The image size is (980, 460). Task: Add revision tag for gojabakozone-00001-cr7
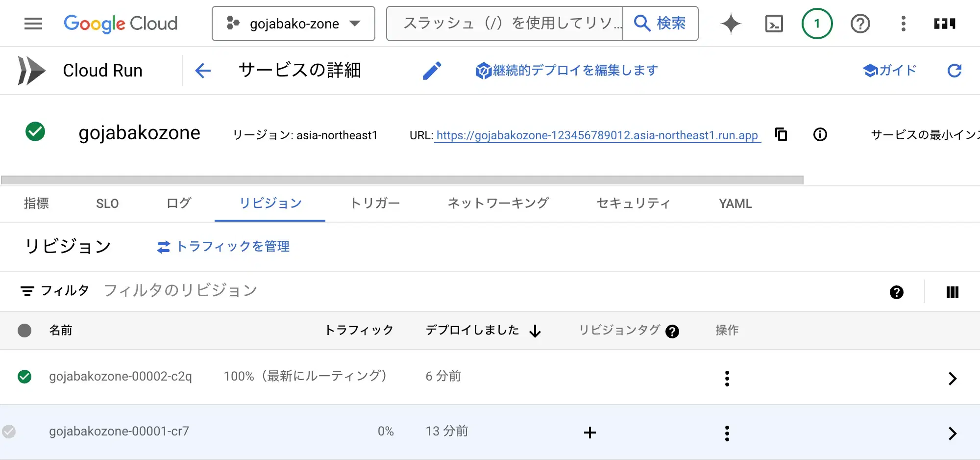[x=590, y=433]
